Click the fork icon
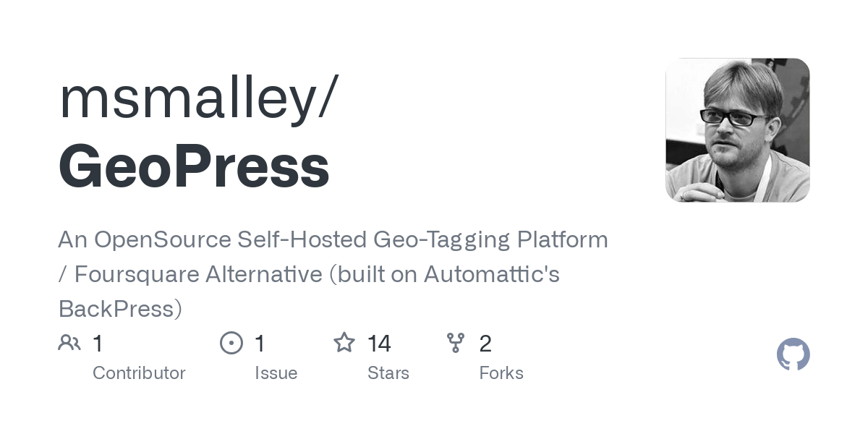 tap(456, 343)
